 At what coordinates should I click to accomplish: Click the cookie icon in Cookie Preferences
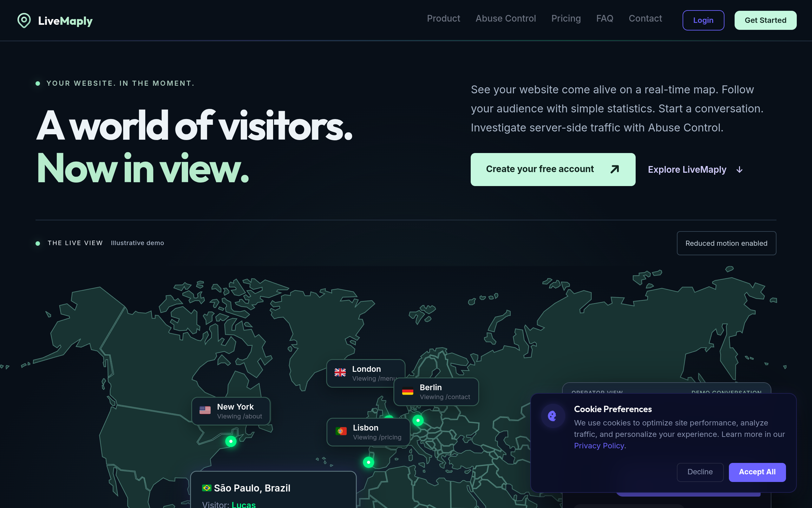point(552,416)
